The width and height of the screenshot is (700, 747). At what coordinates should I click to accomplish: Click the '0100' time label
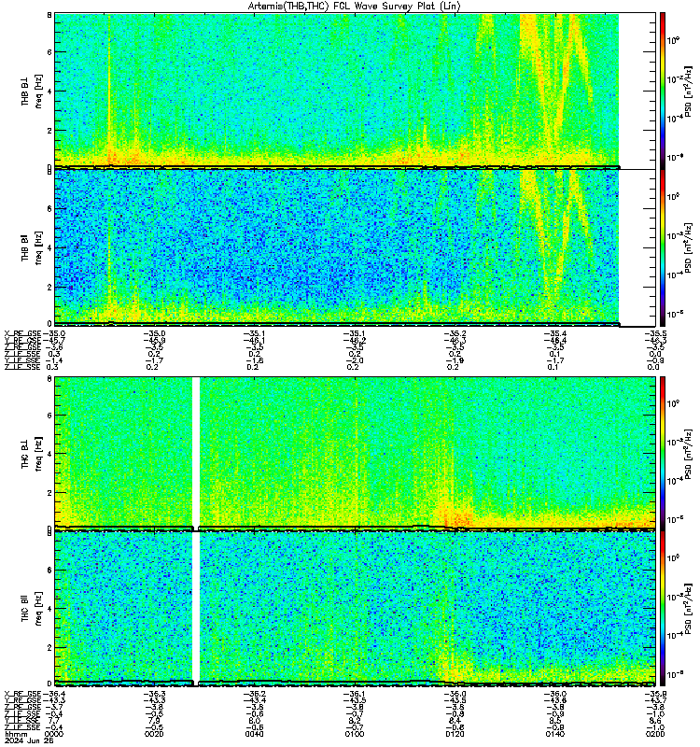[x=355, y=734]
